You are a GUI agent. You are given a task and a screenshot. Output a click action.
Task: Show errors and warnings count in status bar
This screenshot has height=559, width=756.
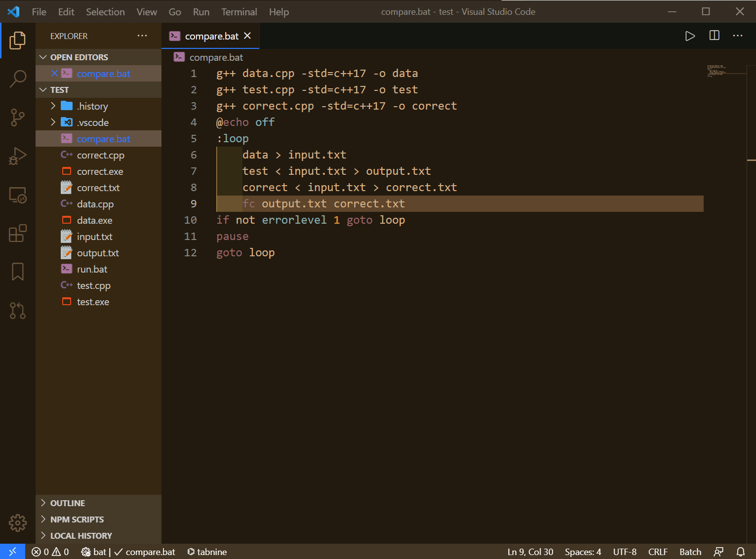click(x=50, y=552)
